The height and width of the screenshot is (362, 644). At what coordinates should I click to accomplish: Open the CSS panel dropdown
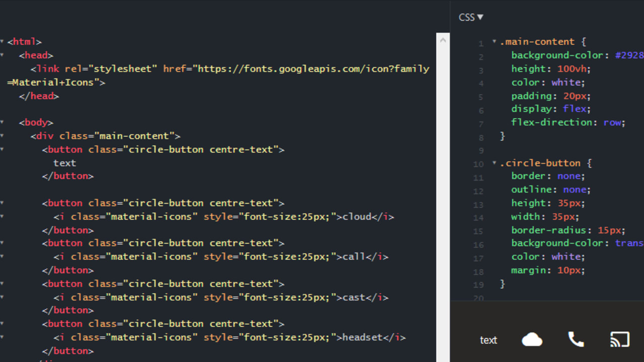pos(471,17)
